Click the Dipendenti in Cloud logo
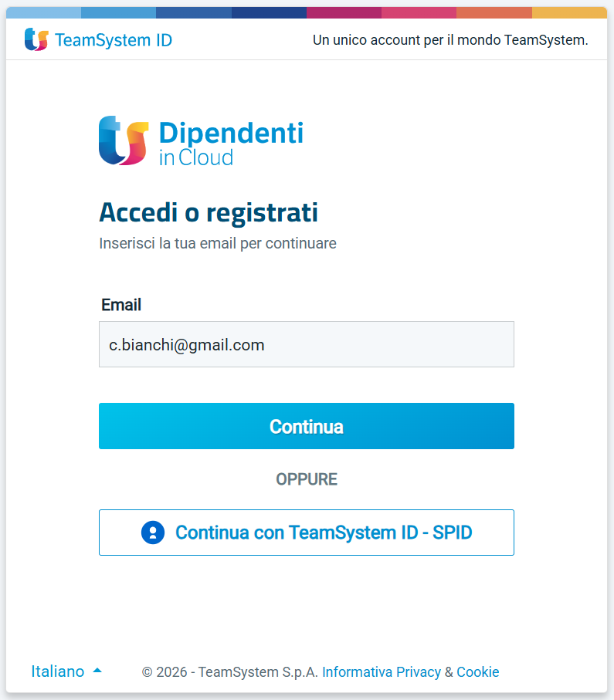 [201, 141]
